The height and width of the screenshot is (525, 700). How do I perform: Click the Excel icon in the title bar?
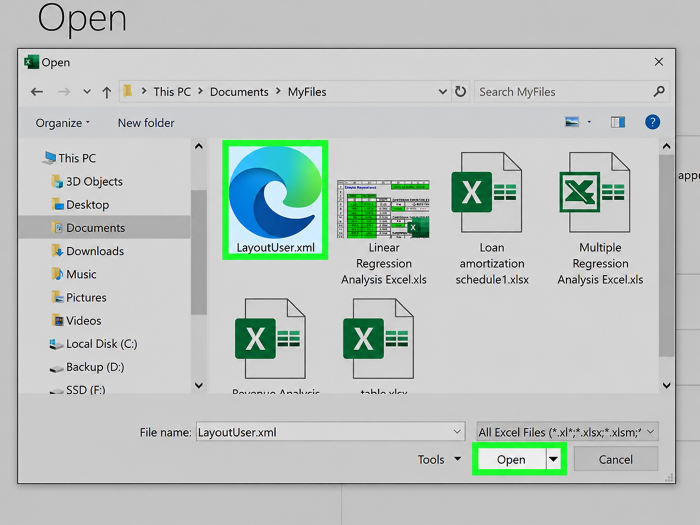click(x=31, y=62)
